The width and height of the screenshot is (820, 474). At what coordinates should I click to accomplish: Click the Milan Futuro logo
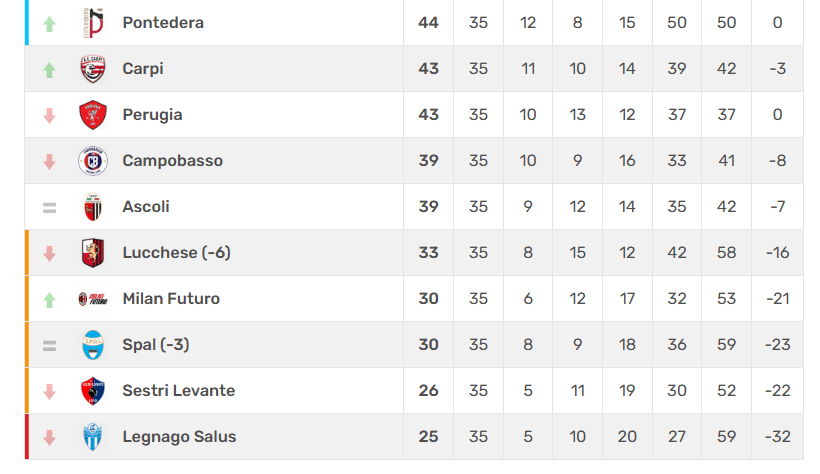[93, 299]
